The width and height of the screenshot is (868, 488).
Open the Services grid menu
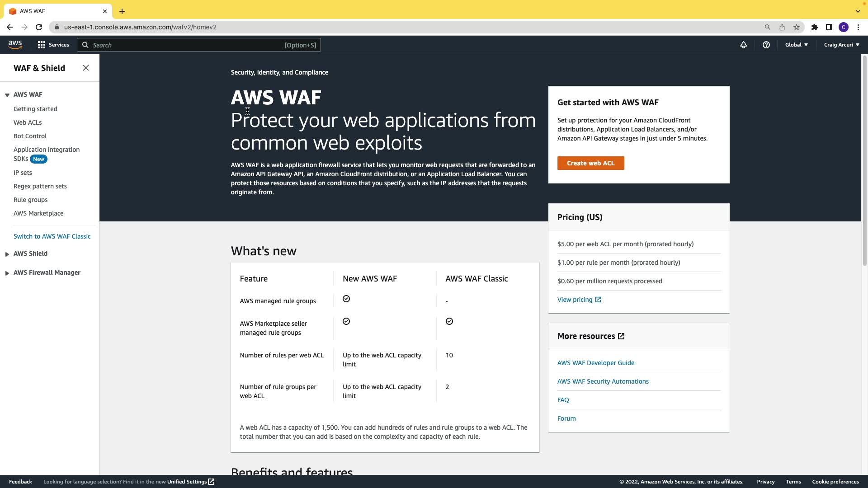click(x=53, y=45)
